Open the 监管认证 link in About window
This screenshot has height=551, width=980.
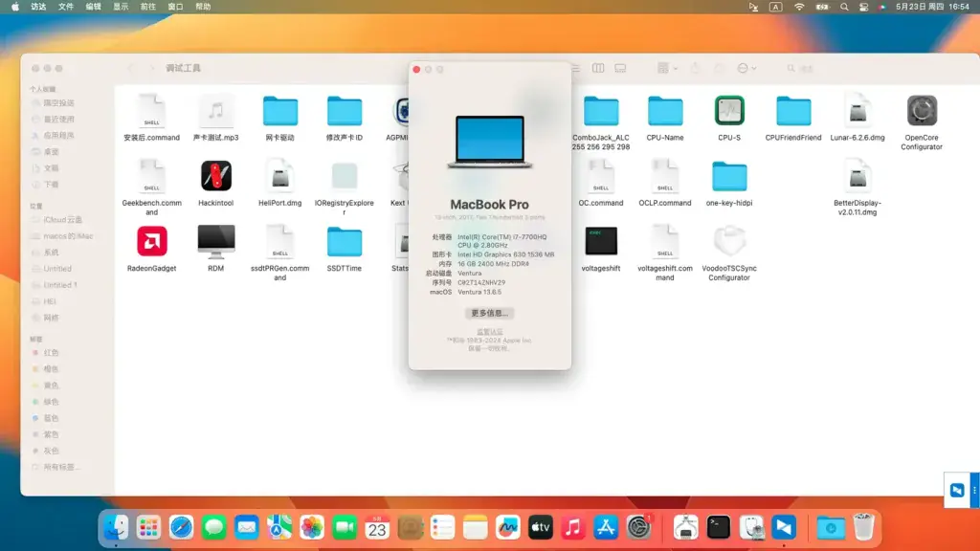(489, 332)
